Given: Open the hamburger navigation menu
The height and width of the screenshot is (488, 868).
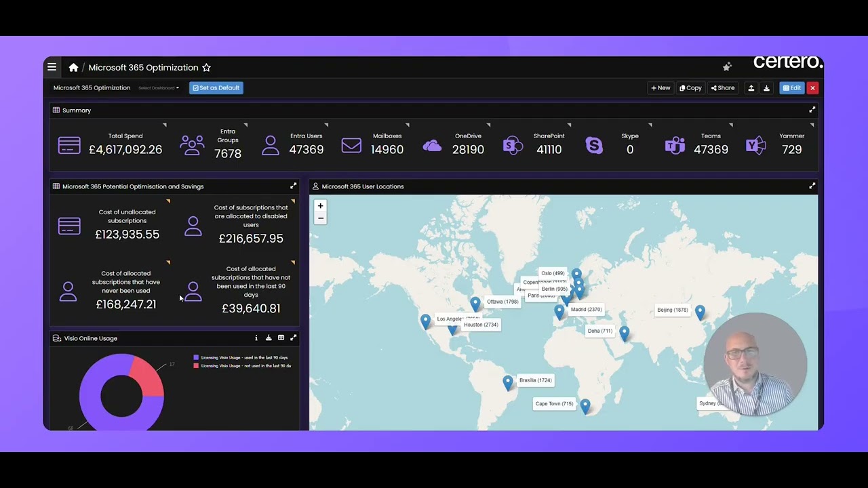Looking at the screenshot, I should [52, 67].
